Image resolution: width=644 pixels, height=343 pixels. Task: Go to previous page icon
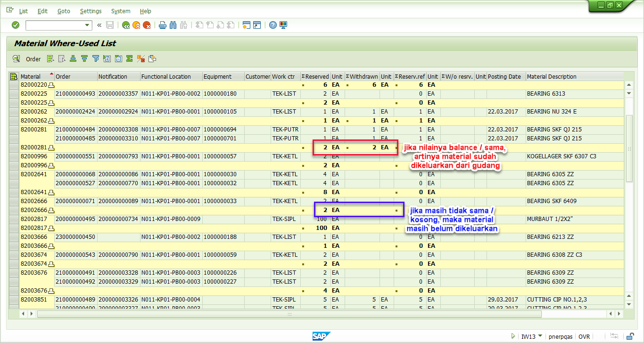point(210,25)
